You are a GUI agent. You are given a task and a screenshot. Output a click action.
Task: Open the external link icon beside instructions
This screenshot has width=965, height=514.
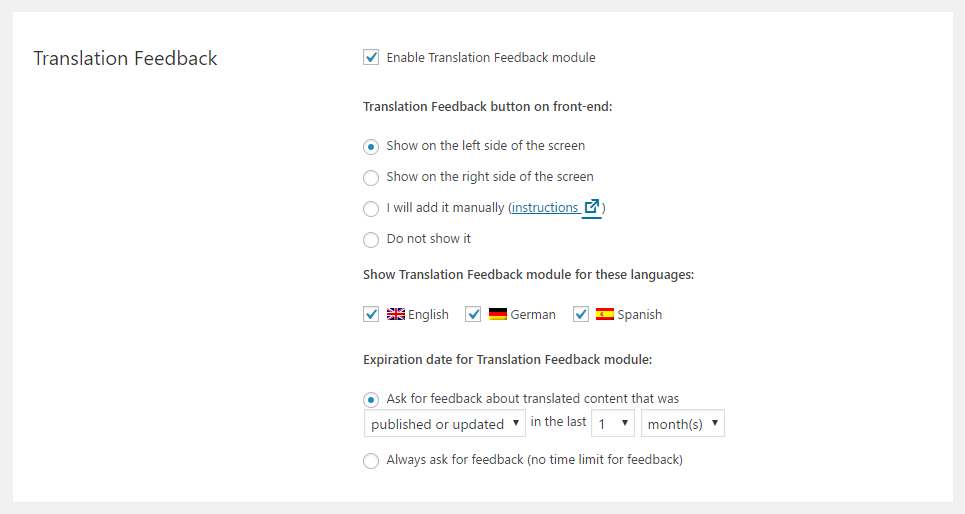tap(591, 207)
